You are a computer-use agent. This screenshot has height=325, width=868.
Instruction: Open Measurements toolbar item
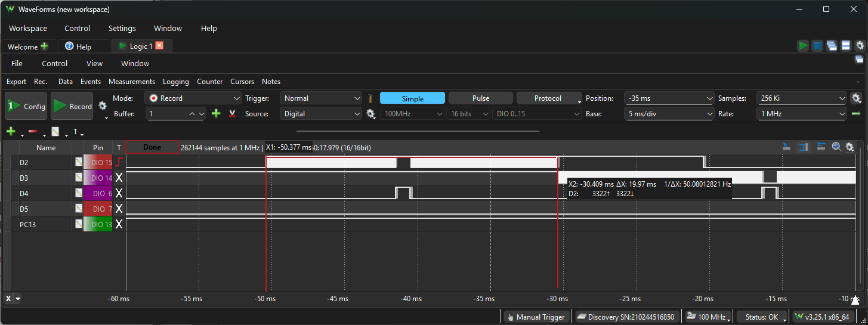(132, 82)
